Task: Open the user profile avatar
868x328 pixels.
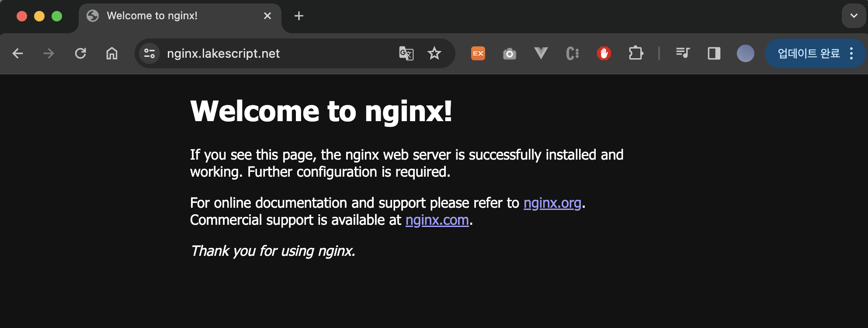Action: coord(746,53)
